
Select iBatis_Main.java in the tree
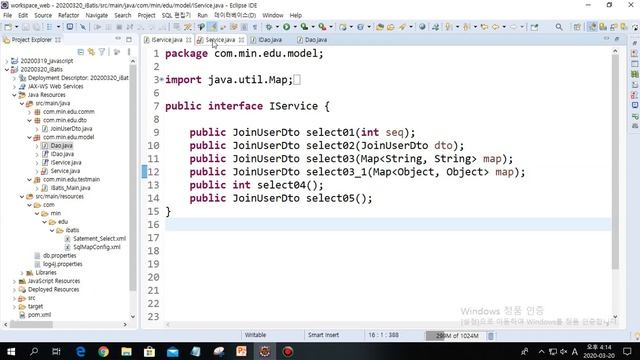[x=71, y=188]
